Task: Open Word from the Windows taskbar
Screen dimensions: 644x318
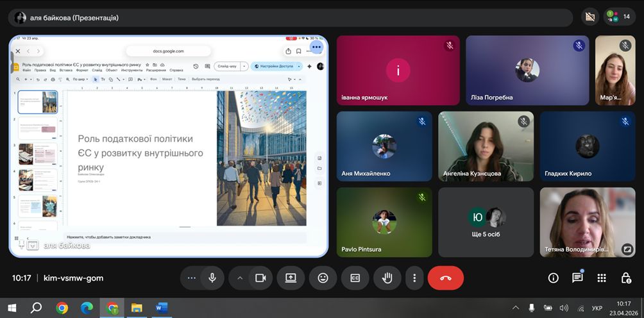Action: 161,308
